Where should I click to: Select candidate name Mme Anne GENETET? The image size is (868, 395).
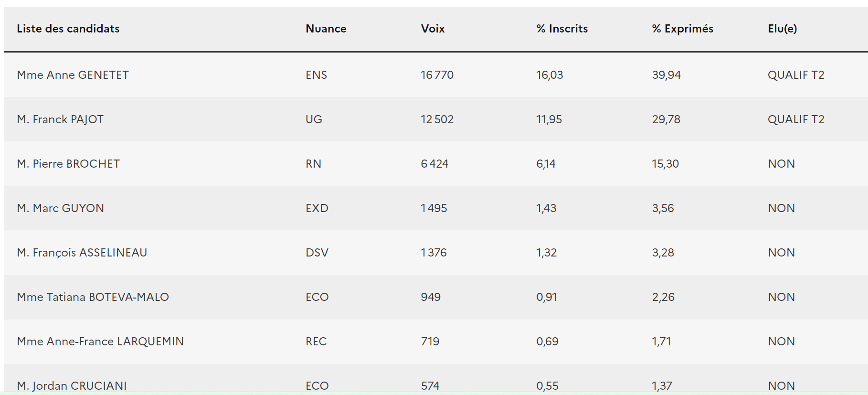(x=73, y=75)
